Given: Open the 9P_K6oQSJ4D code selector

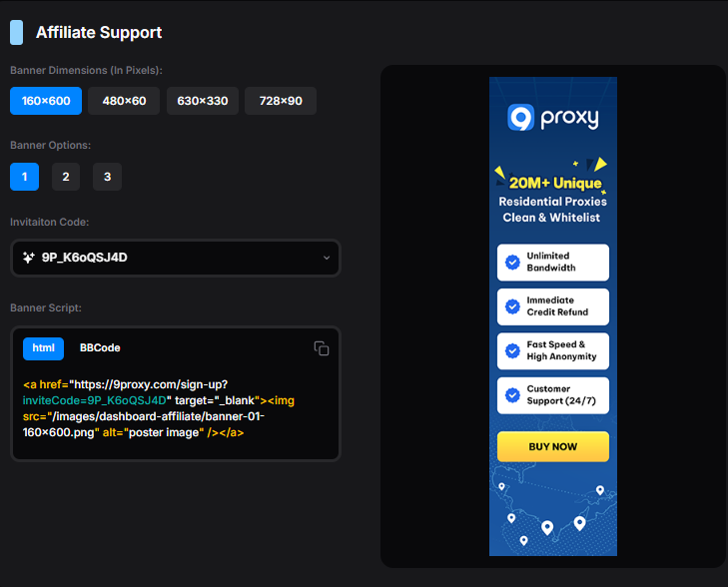Looking at the screenshot, I should (x=176, y=258).
